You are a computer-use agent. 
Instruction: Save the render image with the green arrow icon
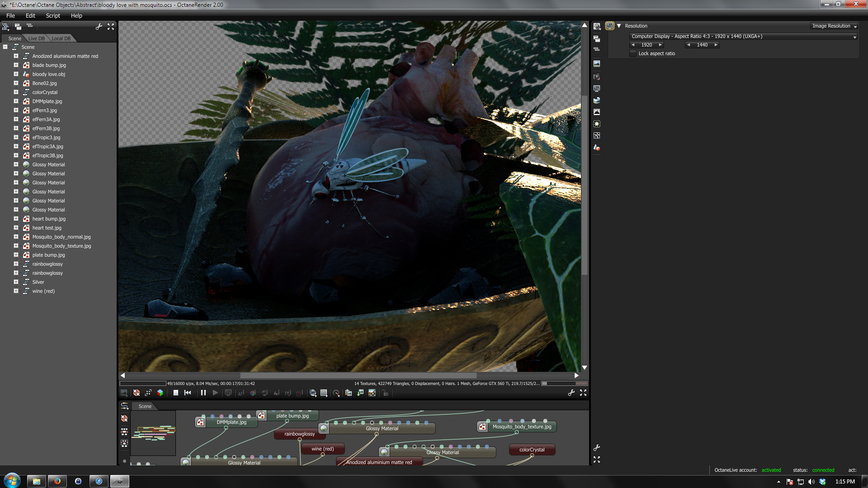[x=360, y=393]
